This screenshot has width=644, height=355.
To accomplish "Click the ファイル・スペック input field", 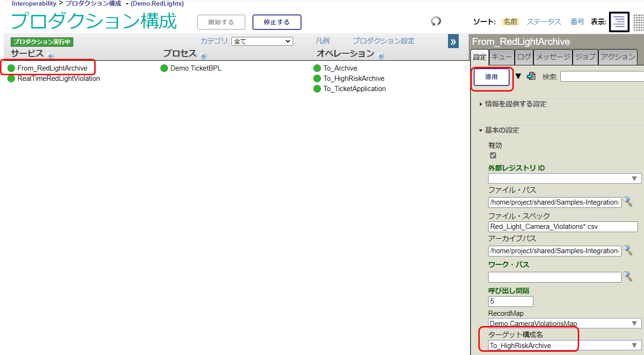I will 562,227.
